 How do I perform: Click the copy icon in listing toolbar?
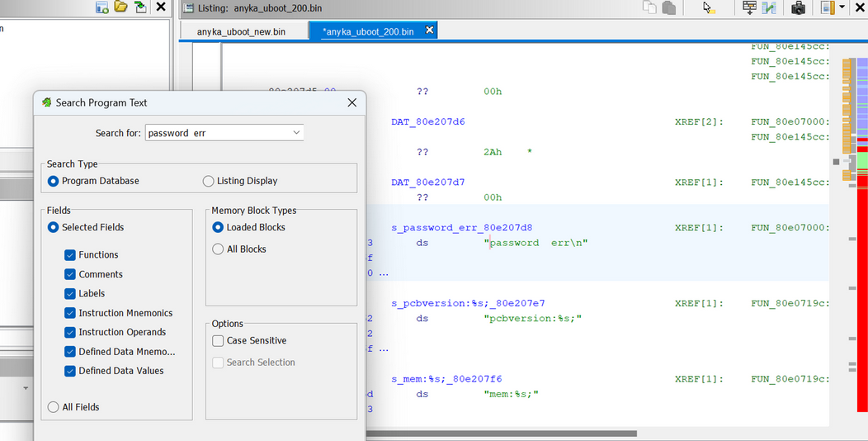pyautogui.click(x=649, y=8)
